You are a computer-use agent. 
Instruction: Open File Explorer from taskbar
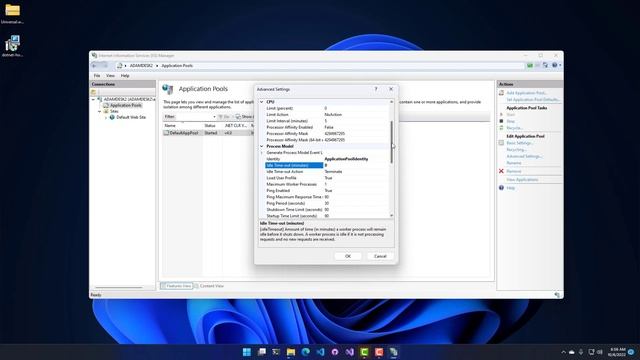[291, 352]
